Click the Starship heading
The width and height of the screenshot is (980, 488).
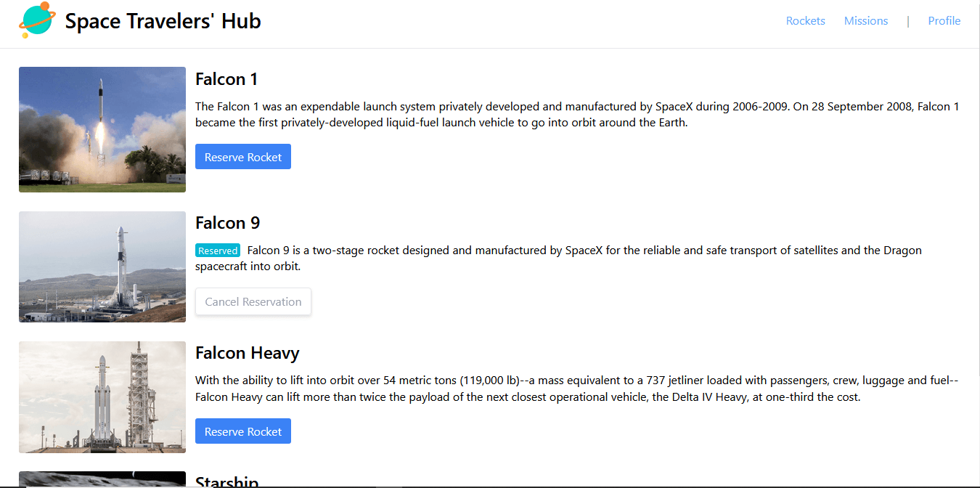click(227, 481)
